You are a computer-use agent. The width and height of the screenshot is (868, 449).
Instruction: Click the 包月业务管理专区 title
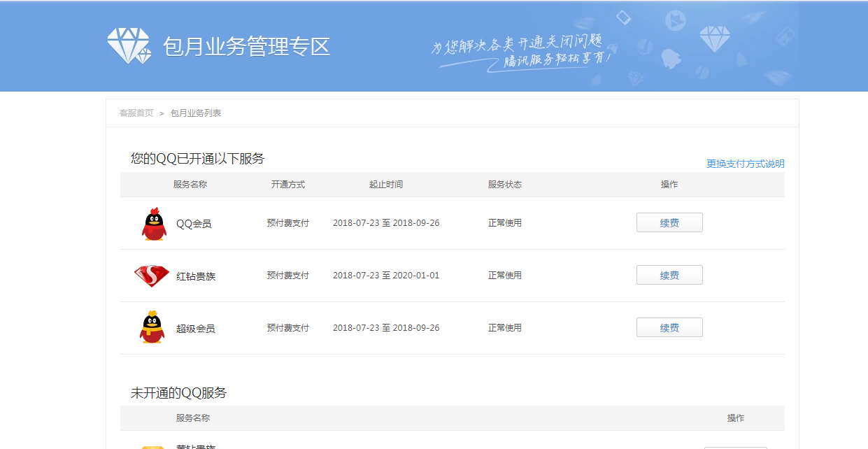pyautogui.click(x=246, y=47)
